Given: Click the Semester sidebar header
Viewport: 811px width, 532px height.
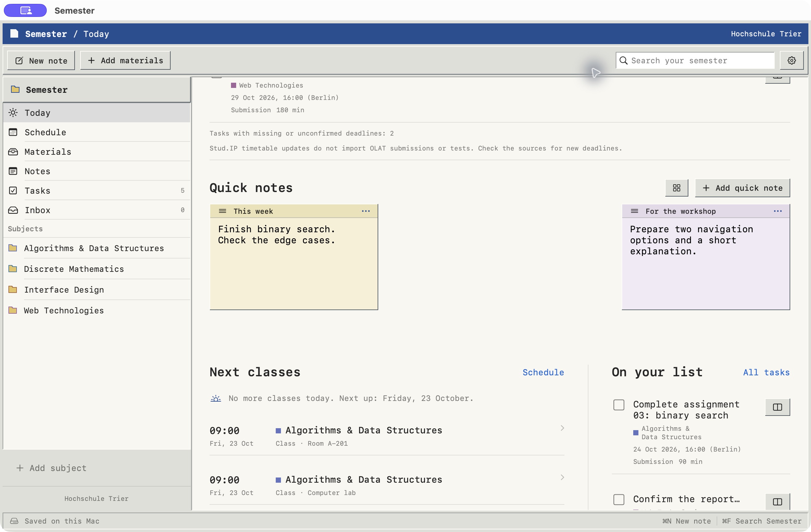Looking at the screenshot, I should [97, 89].
